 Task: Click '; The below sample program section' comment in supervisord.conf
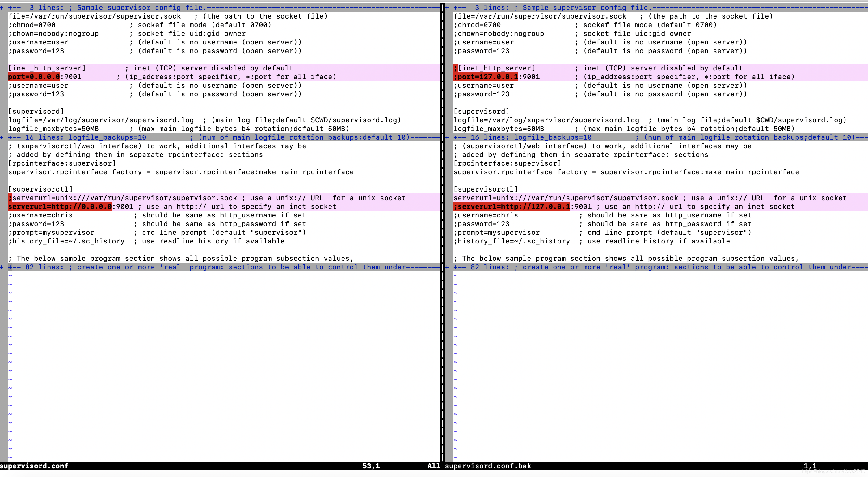click(181, 259)
